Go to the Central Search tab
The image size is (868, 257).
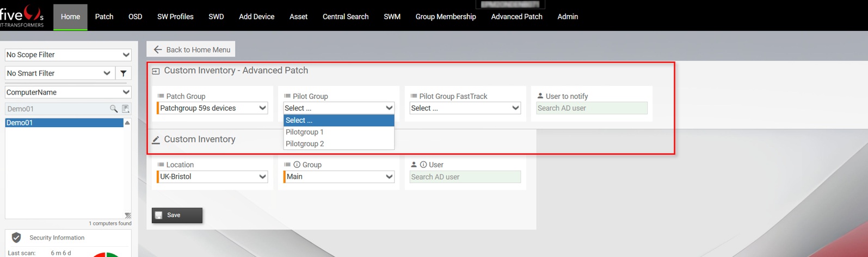coord(346,17)
